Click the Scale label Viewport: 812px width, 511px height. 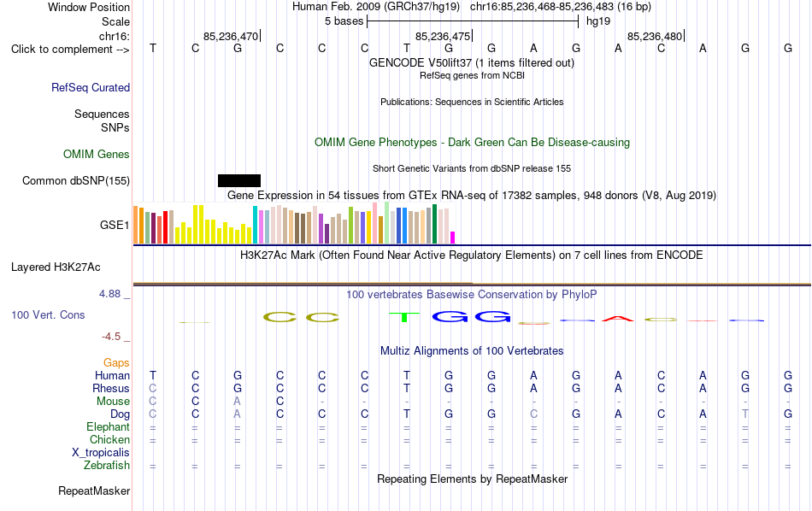(116, 21)
